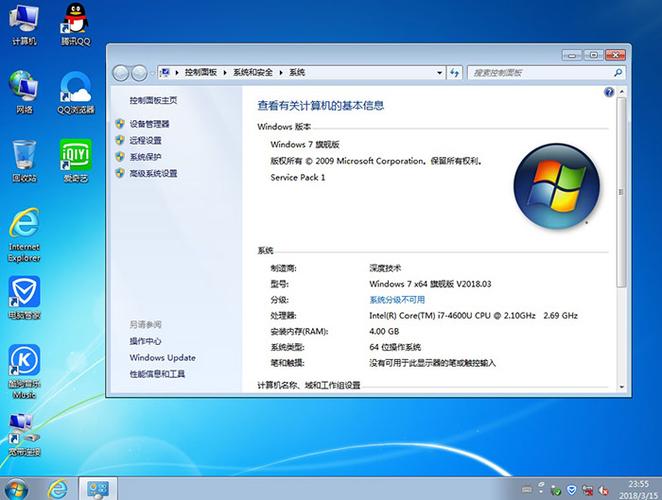Click the blue help question mark icon
This screenshot has width=662, height=500.
(x=609, y=92)
